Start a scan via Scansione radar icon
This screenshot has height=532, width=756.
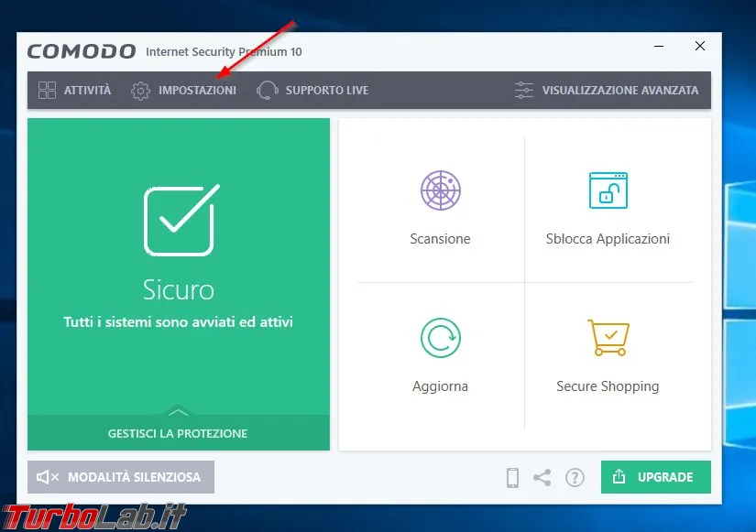pyautogui.click(x=440, y=190)
